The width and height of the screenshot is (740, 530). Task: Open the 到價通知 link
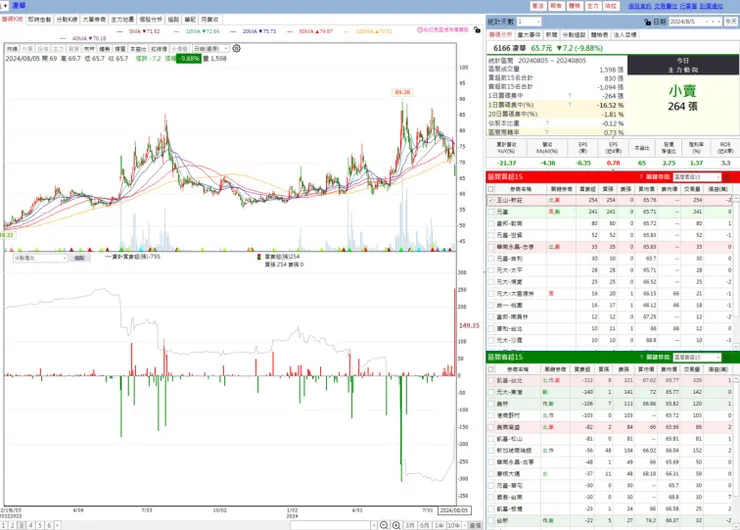(x=711, y=6)
